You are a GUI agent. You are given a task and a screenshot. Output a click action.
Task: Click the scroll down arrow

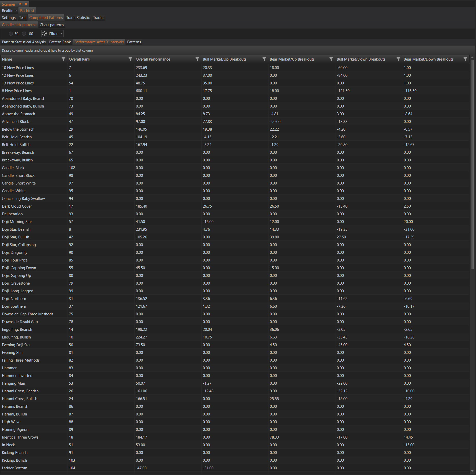point(472,471)
